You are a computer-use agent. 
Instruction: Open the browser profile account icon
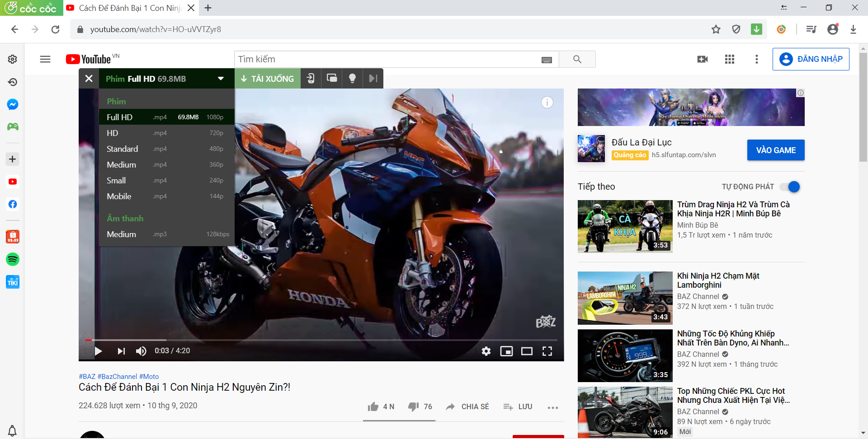833,29
